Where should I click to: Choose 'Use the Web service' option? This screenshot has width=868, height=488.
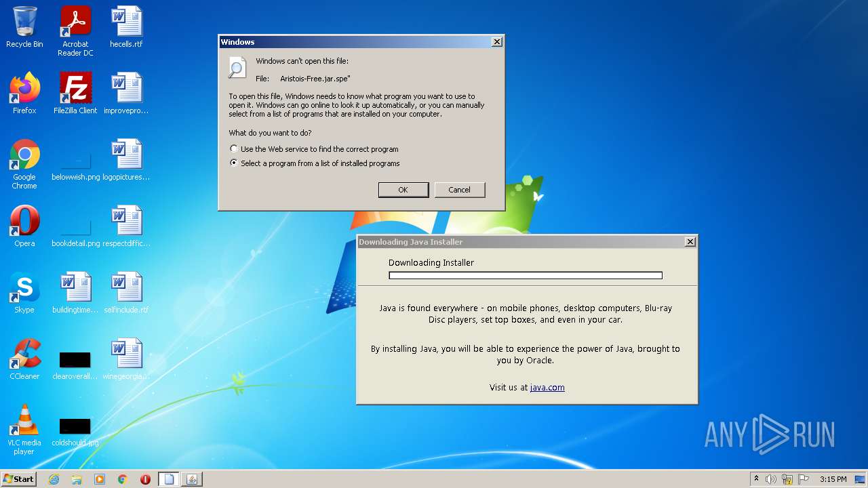tap(314, 149)
